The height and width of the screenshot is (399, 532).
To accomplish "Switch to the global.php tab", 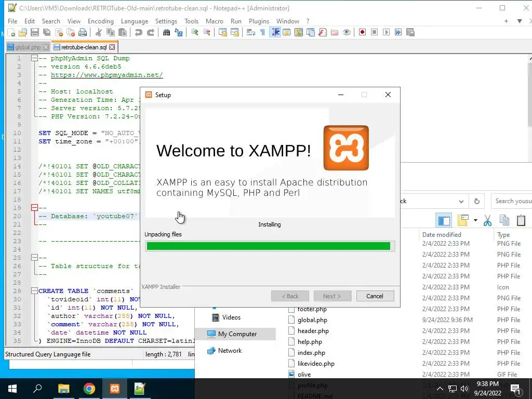I will [x=28, y=47].
